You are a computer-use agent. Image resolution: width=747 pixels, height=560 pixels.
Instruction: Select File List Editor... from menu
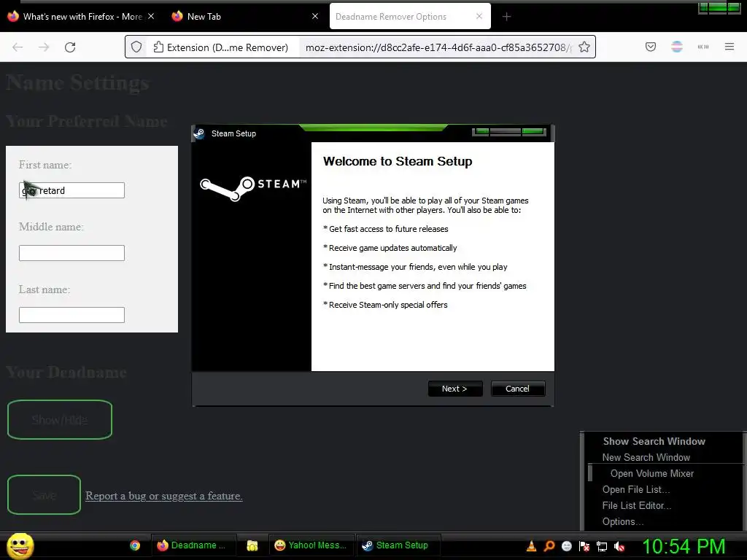[x=636, y=506]
